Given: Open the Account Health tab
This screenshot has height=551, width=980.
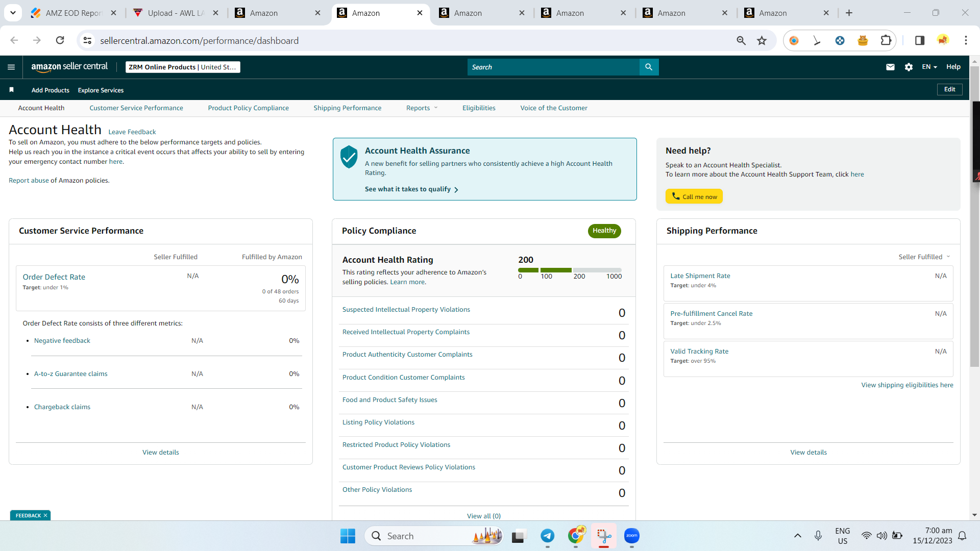Looking at the screenshot, I should 41,108.
